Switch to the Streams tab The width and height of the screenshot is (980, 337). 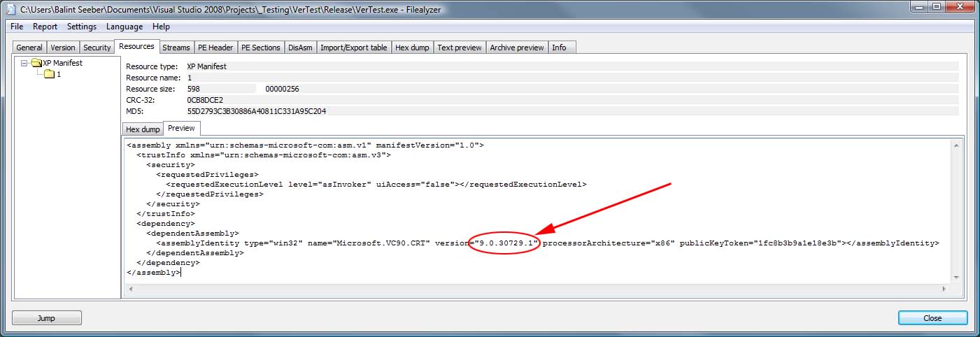(176, 48)
